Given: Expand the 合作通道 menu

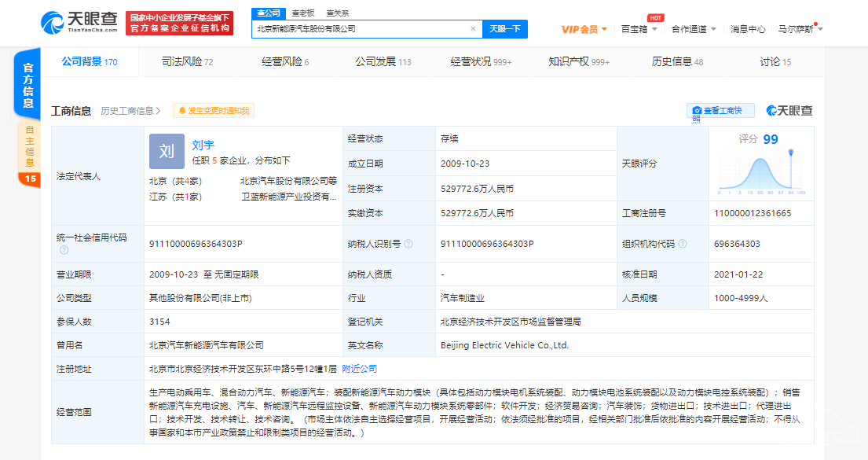Looking at the screenshot, I should click(694, 29).
